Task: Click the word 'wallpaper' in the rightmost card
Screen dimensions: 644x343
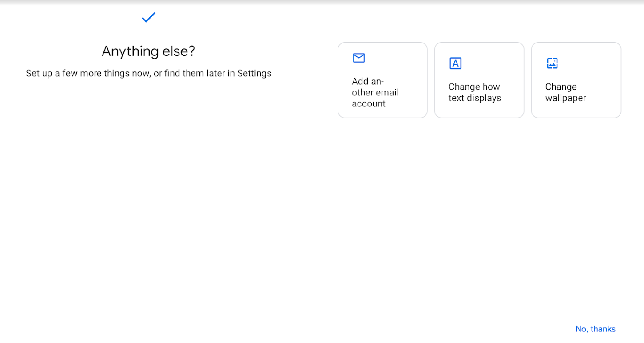Action: [565, 98]
